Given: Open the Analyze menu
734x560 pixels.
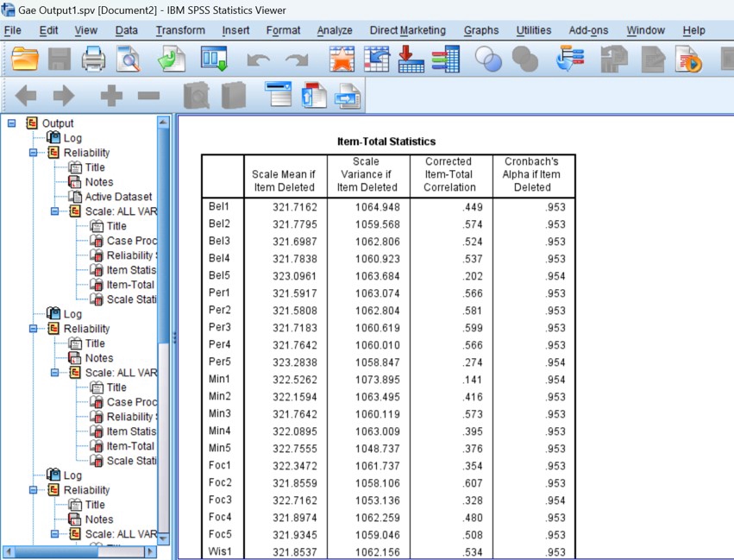Looking at the screenshot, I should coord(335,30).
